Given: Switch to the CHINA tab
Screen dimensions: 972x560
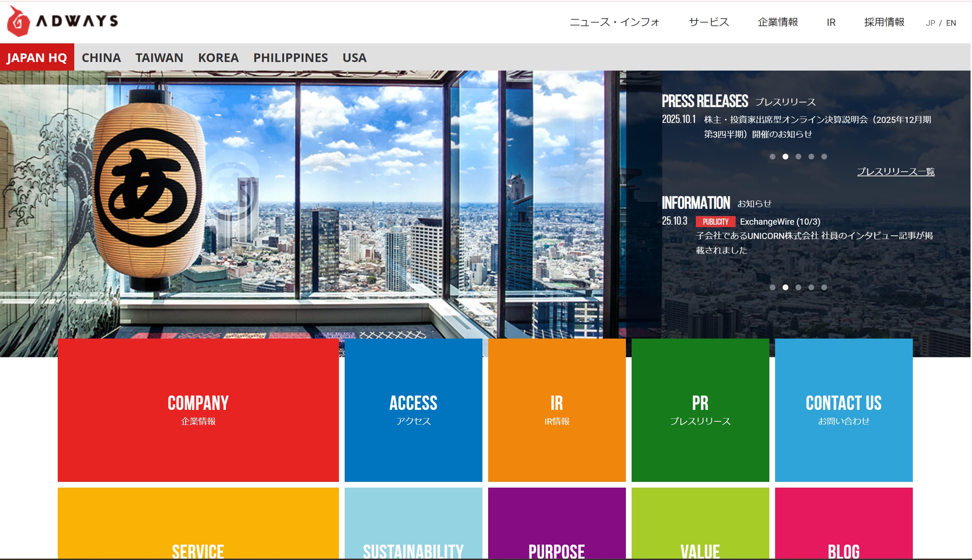Looking at the screenshot, I should [101, 58].
